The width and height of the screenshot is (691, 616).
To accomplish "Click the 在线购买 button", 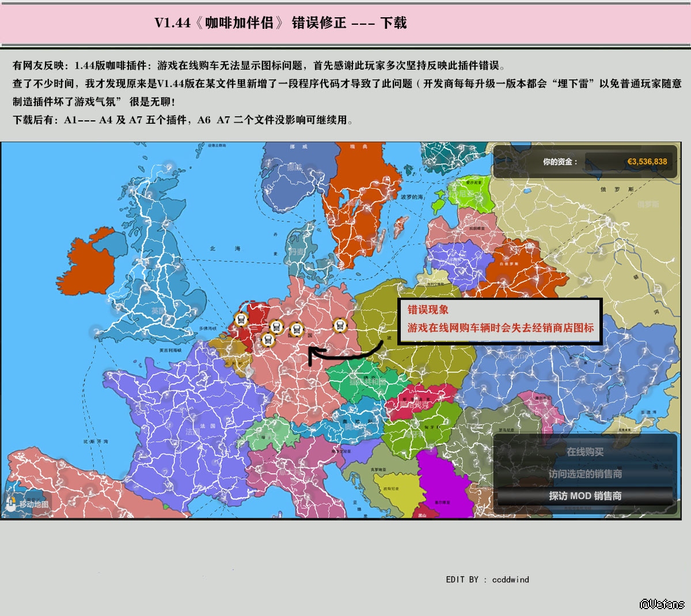I will click(x=585, y=452).
